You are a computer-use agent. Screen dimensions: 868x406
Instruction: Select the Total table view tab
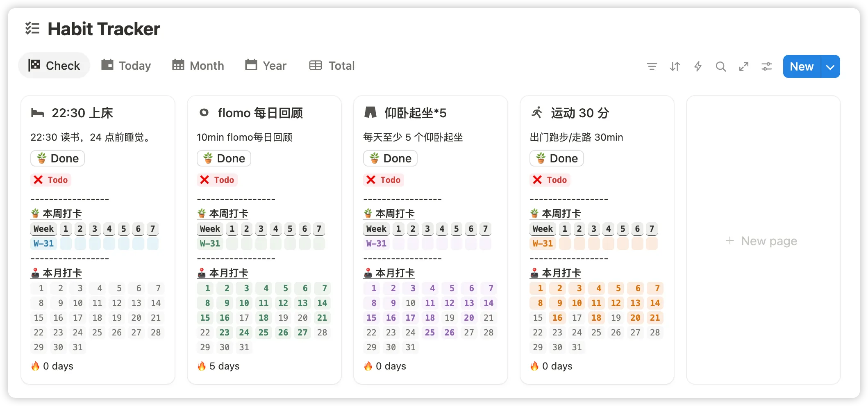[332, 66]
